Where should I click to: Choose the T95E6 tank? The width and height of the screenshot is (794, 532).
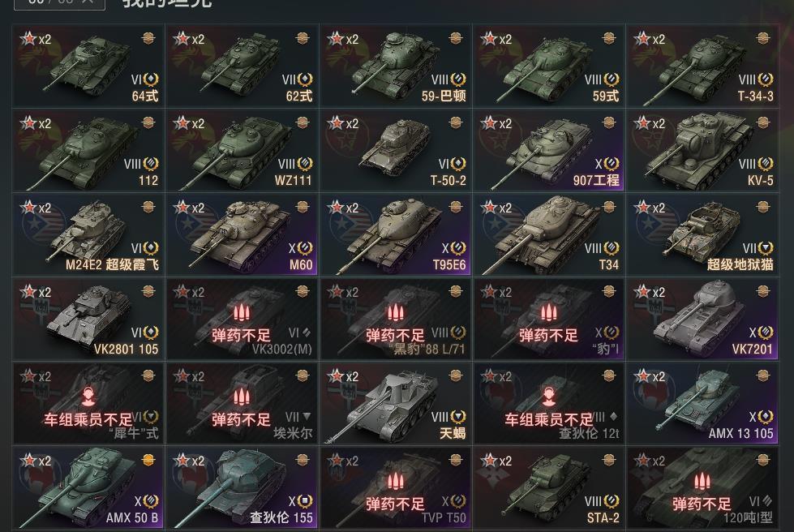(396, 235)
